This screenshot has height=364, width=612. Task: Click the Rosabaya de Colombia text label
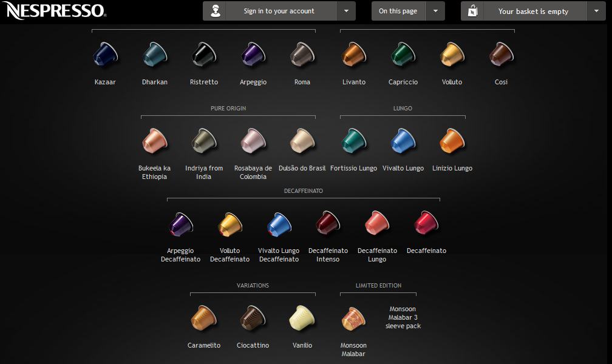(x=253, y=172)
